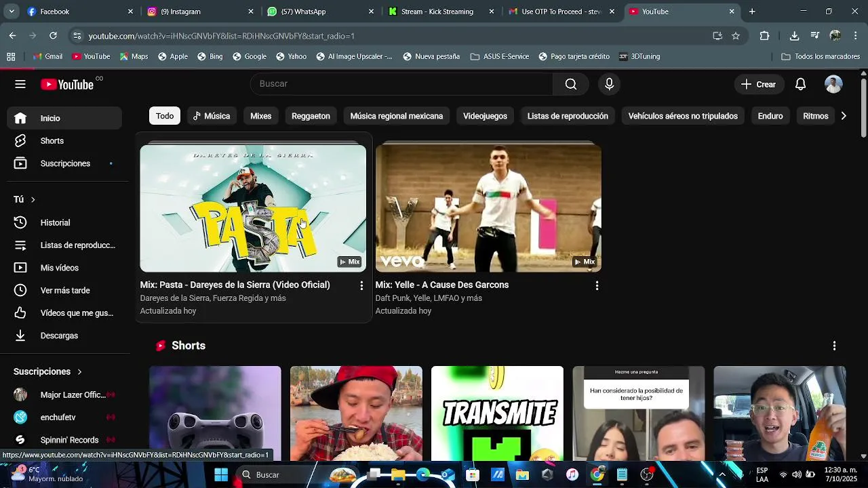This screenshot has width=868, height=488.
Task: Select Listas de reproducción filter chip
Action: coord(568,116)
